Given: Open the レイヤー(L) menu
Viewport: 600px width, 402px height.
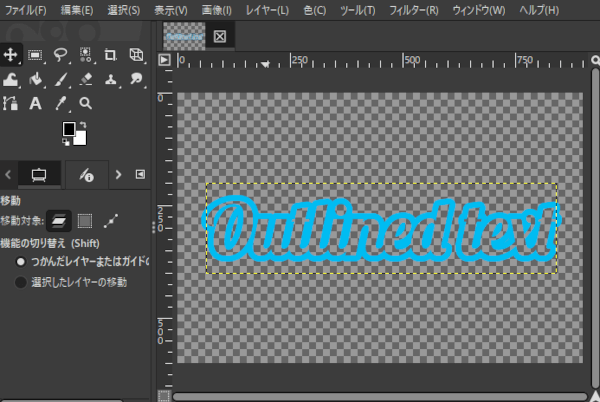Looking at the screenshot, I should [x=267, y=10].
